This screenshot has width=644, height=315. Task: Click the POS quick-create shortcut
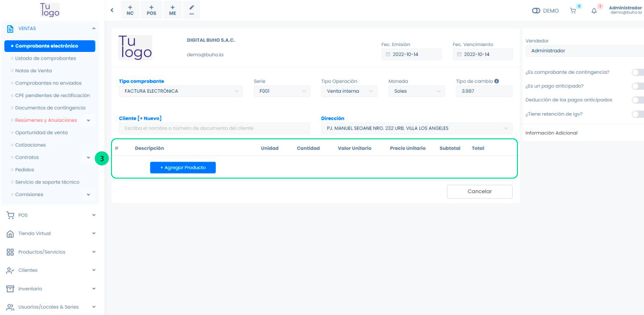coord(151,10)
